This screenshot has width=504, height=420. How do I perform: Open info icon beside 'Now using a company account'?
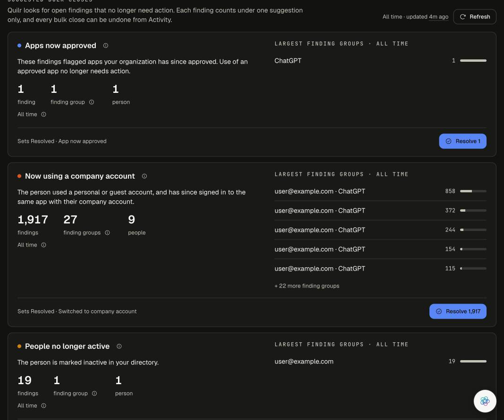[144, 176]
